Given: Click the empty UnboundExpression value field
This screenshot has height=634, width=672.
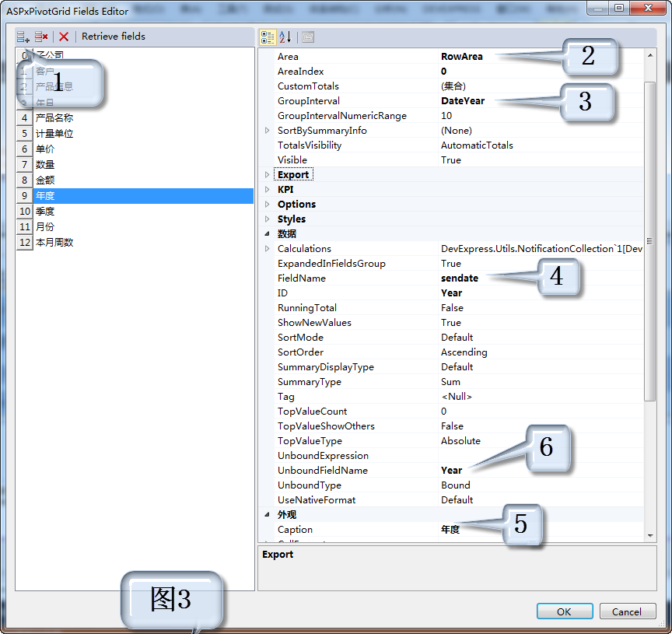Looking at the screenshot, I should pos(541,456).
